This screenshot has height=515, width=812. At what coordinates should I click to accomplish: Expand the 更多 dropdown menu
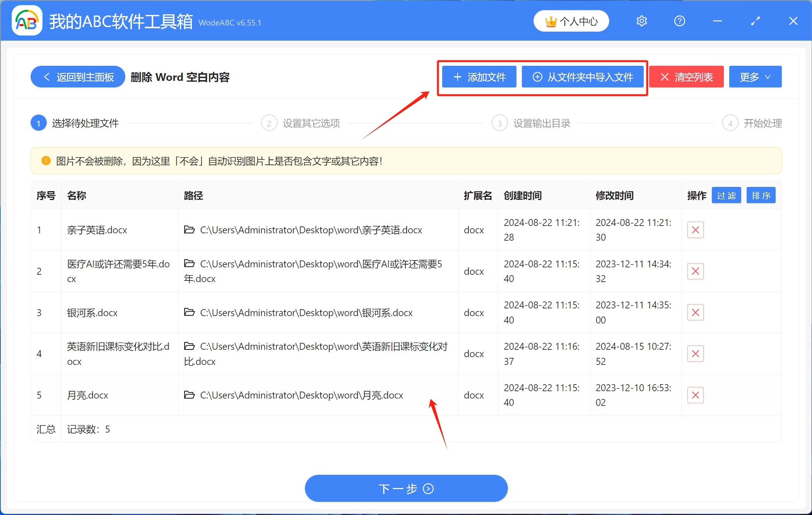pos(755,77)
